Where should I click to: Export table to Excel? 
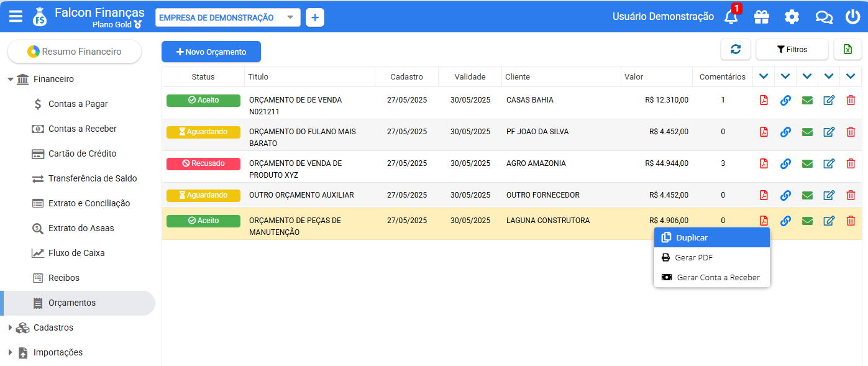coord(847,50)
